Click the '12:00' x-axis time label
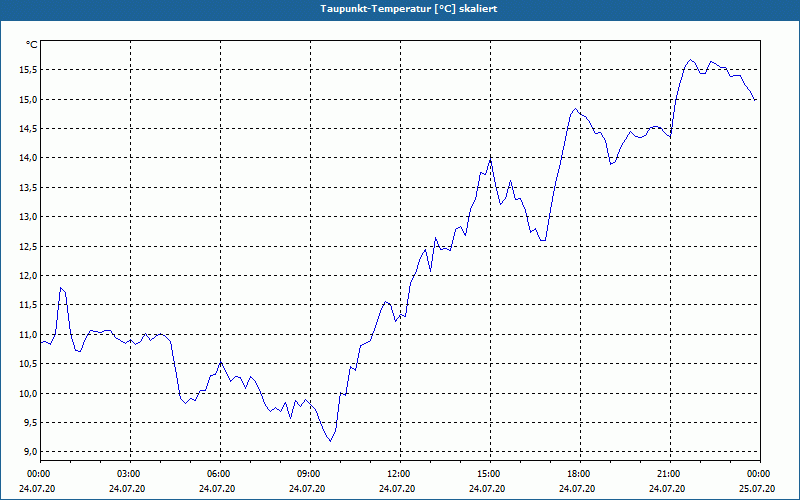Viewport: 800px width, 500px height. pyautogui.click(x=397, y=474)
